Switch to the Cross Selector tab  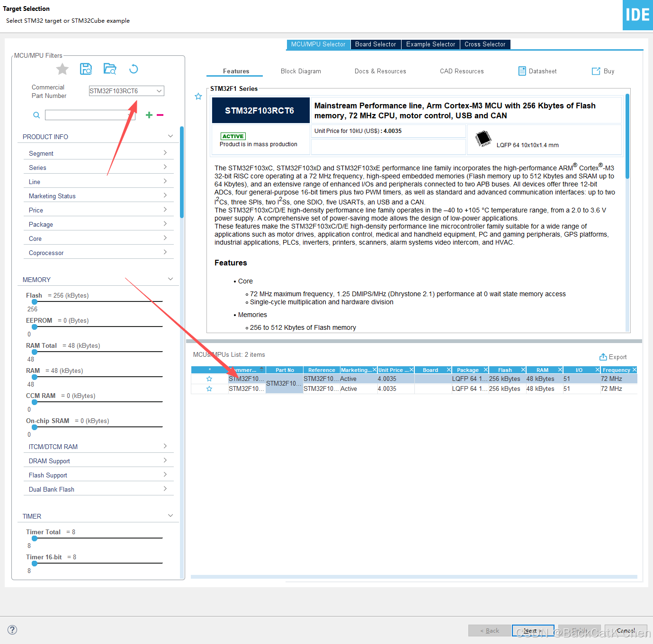pos(485,44)
